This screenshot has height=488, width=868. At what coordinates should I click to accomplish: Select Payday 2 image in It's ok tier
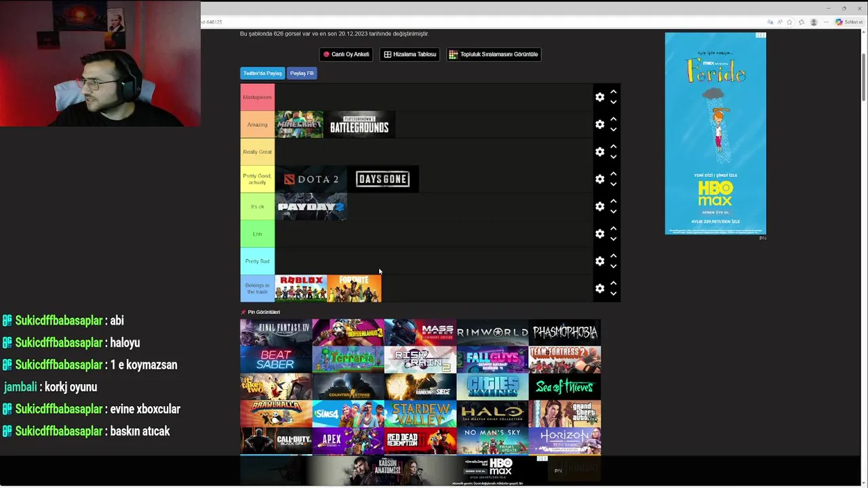(x=311, y=206)
